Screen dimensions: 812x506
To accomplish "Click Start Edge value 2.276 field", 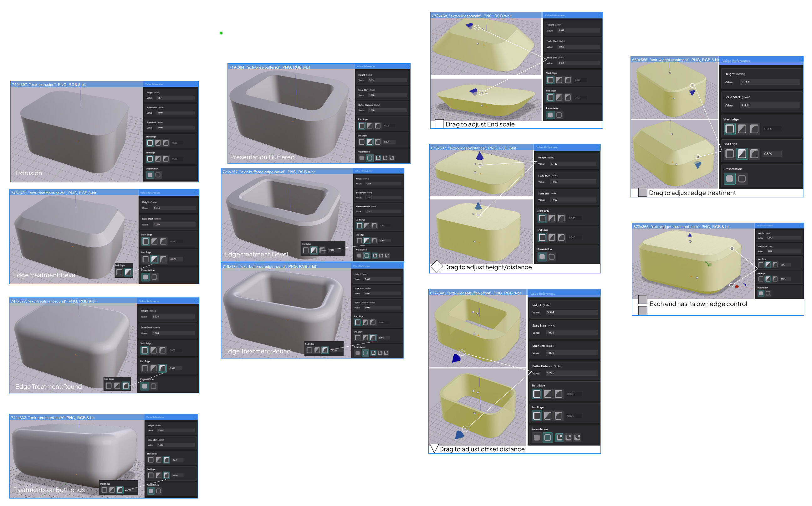I will coord(178,460).
